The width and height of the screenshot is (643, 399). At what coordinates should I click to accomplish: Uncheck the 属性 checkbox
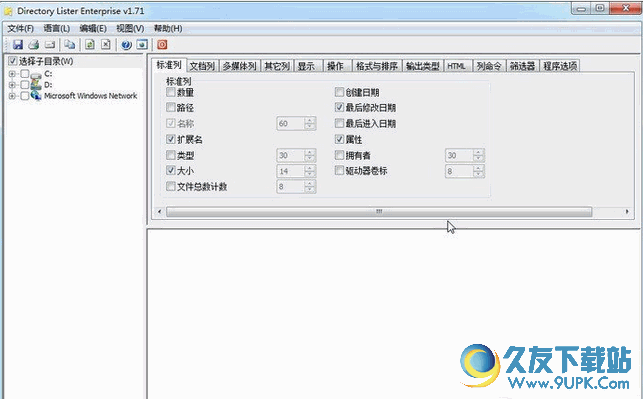[x=339, y=139]
